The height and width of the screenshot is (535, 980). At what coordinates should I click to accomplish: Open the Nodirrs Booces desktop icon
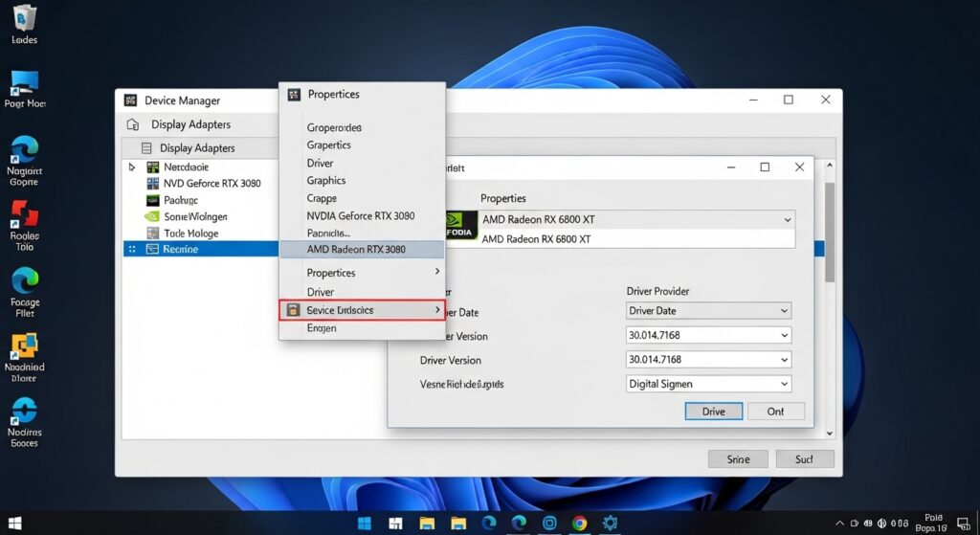[24, 423]
